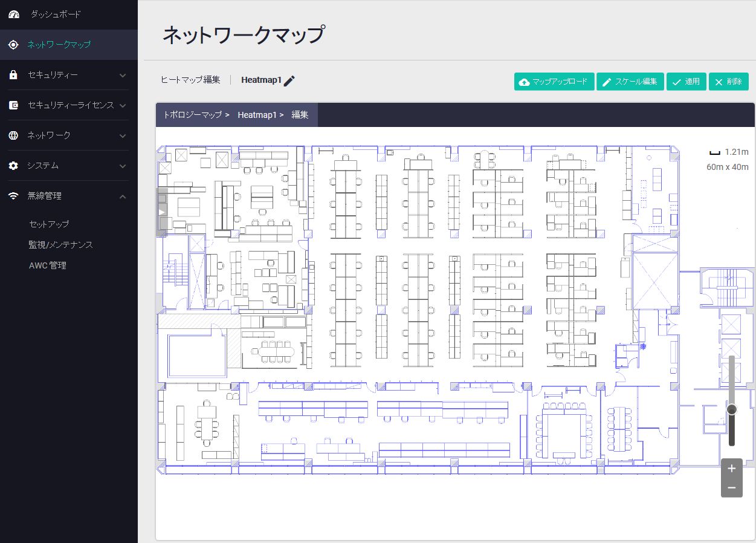Click トポロジーマップ in the breadcrumb
The width and height of the screenshot is (756, 543).
coord(193,115)
